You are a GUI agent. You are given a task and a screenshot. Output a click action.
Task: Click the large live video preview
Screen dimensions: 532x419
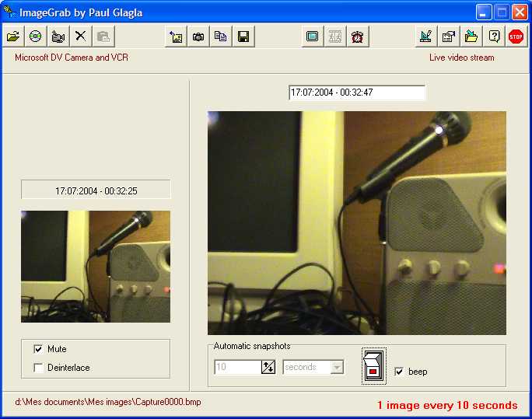coord(357,223)
